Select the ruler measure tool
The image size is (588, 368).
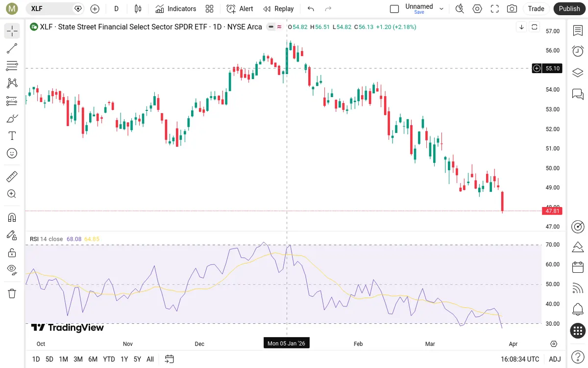coord(12,176)
